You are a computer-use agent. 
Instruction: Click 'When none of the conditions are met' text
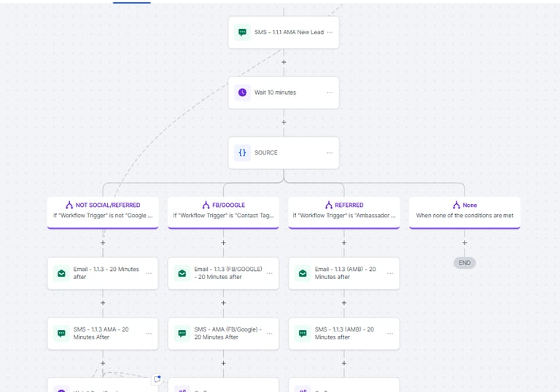[464, 215]
